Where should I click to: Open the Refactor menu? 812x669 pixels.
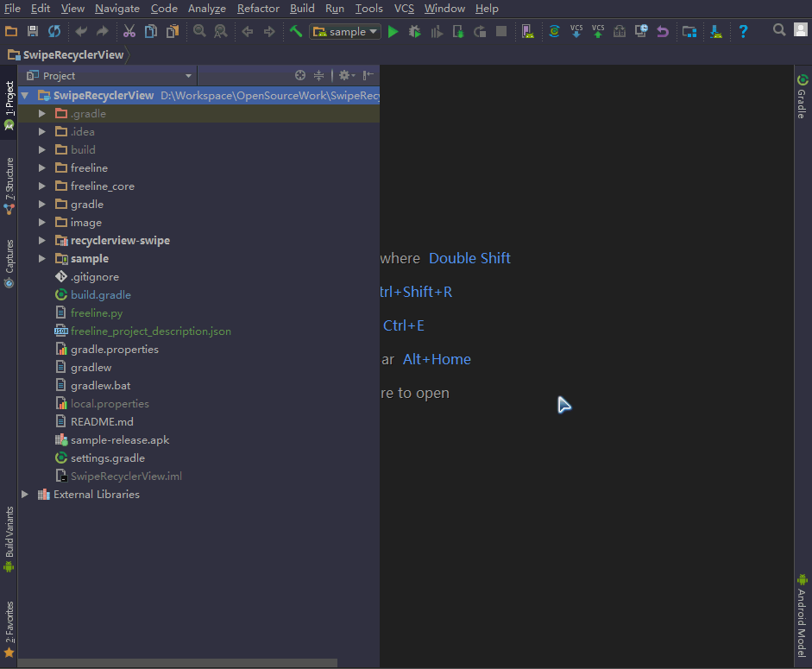pos(258,9)
